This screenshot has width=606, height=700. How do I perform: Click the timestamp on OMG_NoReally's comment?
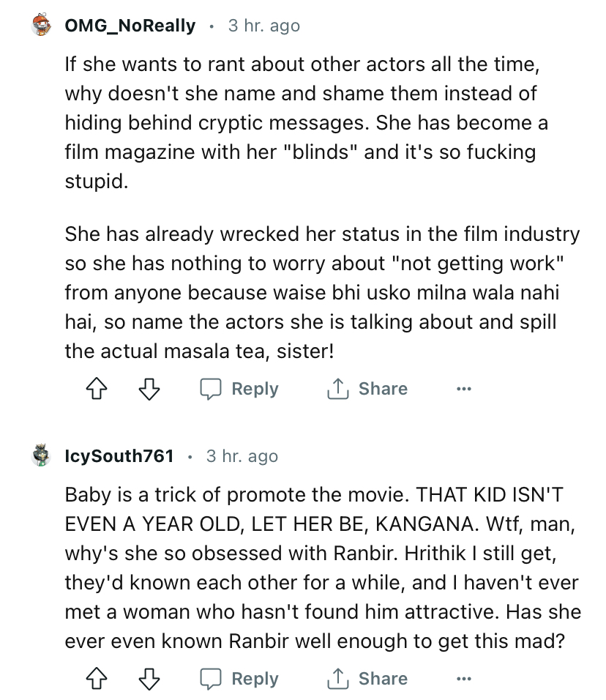(263, 26)
